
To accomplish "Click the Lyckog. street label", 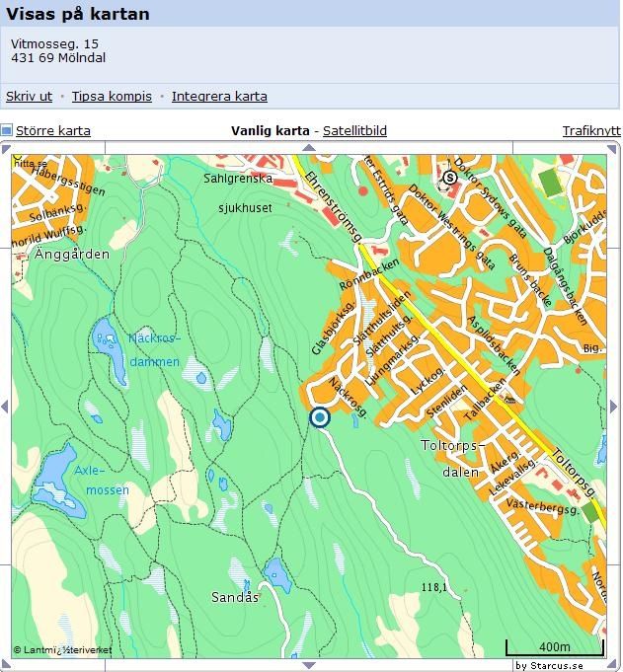I will 428,381.
